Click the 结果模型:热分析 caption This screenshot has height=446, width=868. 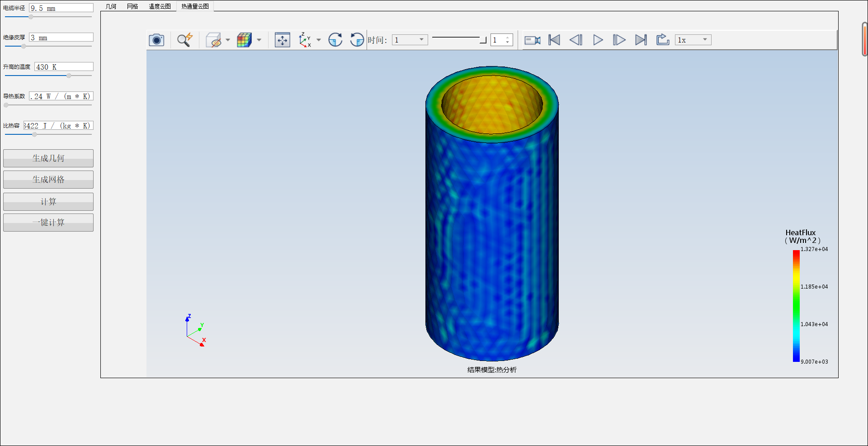(492, 370)
